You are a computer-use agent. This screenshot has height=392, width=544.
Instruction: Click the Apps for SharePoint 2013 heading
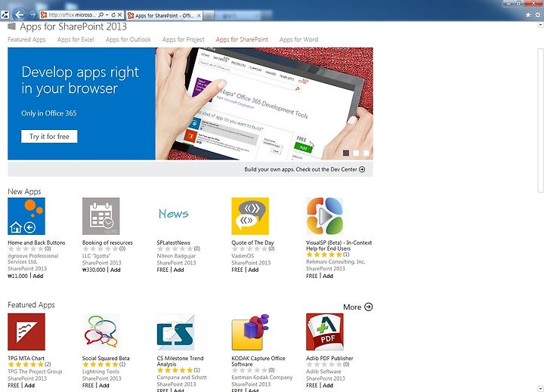pyautogui.click(x=73, y=26)
